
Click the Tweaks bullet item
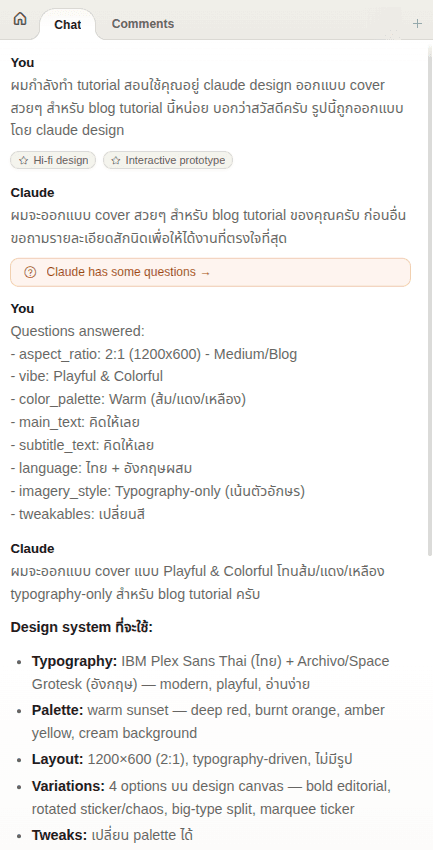[112, 835]
